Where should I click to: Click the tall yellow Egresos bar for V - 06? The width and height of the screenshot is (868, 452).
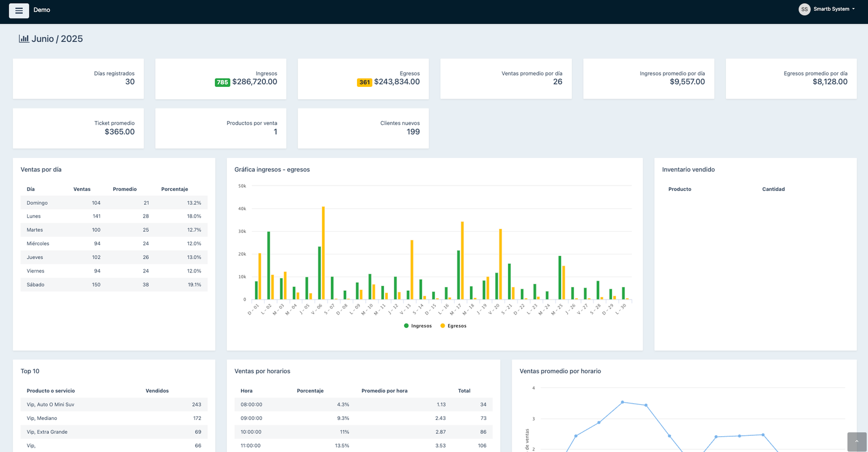point(323,253)
